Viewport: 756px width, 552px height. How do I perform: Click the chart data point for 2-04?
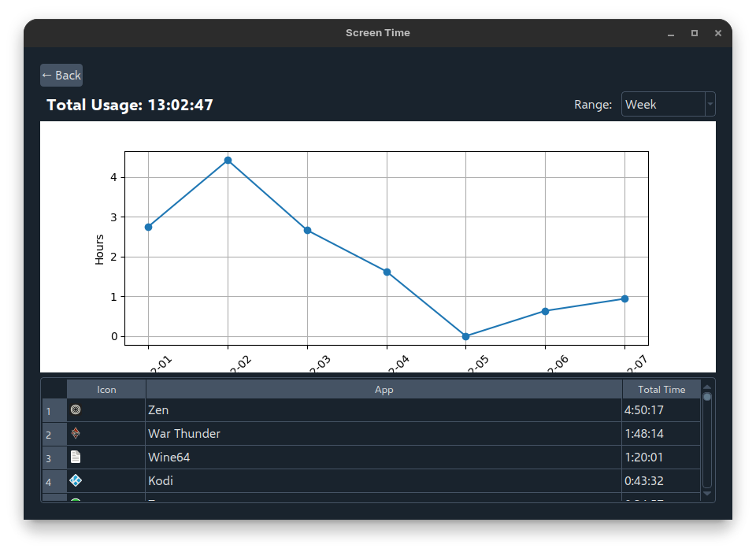pos(387,272)
